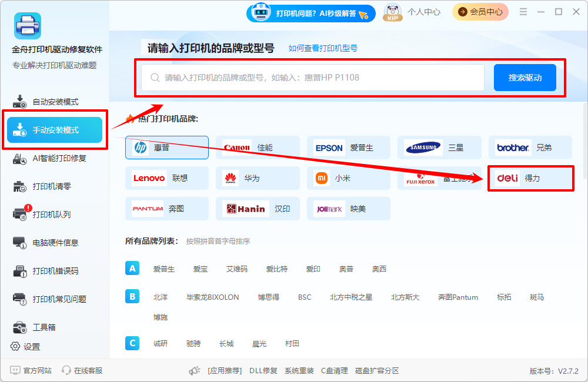588x382 pixels.
Task: Select the EPSON 爱普生 brand card
Action: click(348, 148)
